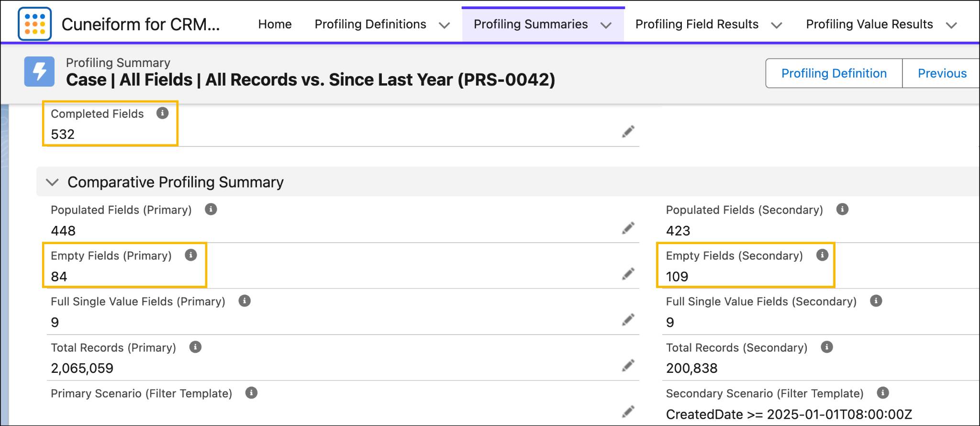Select Populated Fields (Secondary) value 423

[x=678, y=231]
